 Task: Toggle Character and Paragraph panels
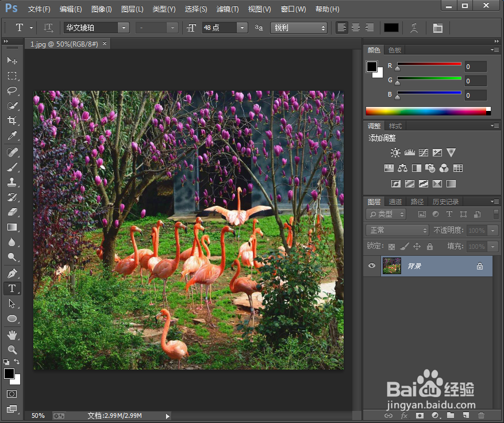tap(437, 28)
